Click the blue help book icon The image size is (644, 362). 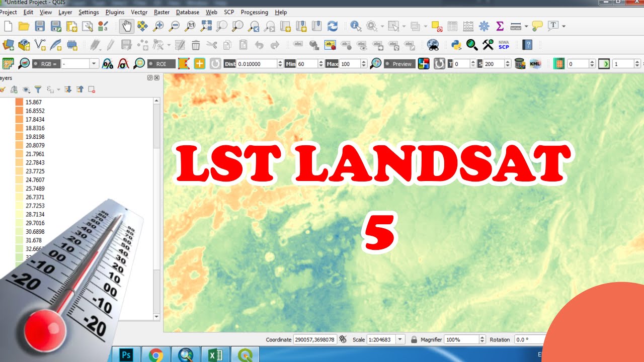(x=527, y=45)
